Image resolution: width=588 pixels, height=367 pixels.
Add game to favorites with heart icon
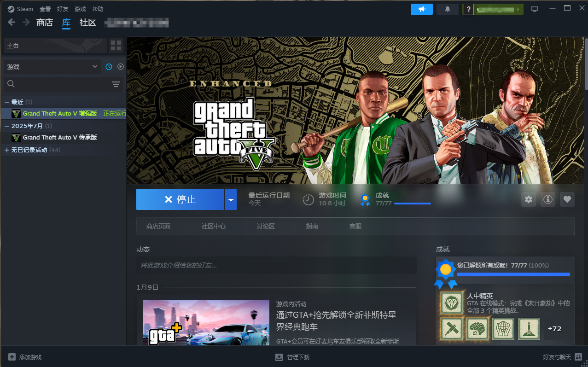[x=567, y=199]
